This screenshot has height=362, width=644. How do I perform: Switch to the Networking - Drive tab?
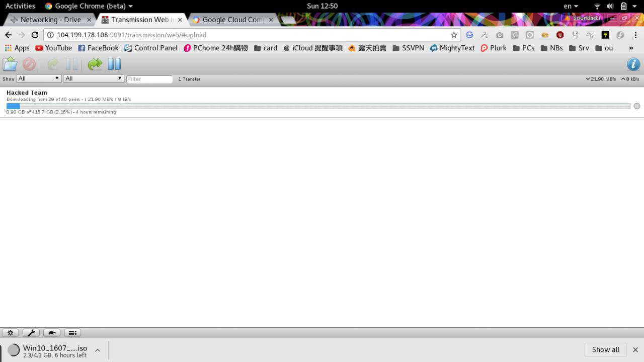(x=50, y=20)
